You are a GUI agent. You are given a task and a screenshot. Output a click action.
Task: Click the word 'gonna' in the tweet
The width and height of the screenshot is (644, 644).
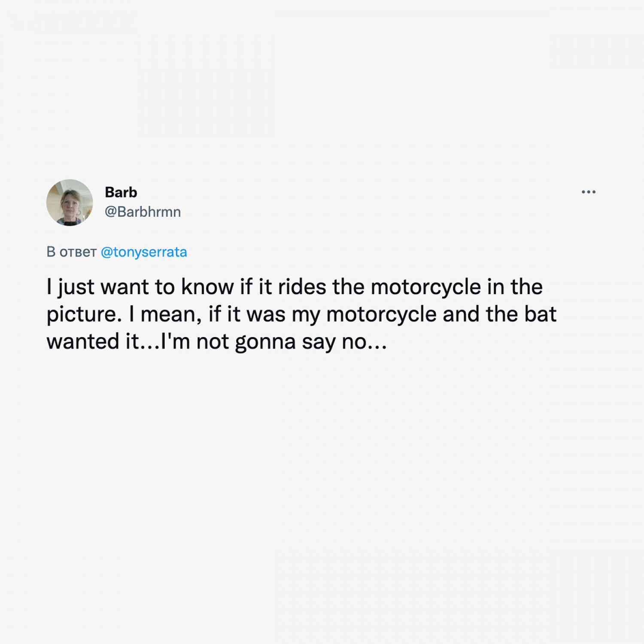tap(265, 343)
